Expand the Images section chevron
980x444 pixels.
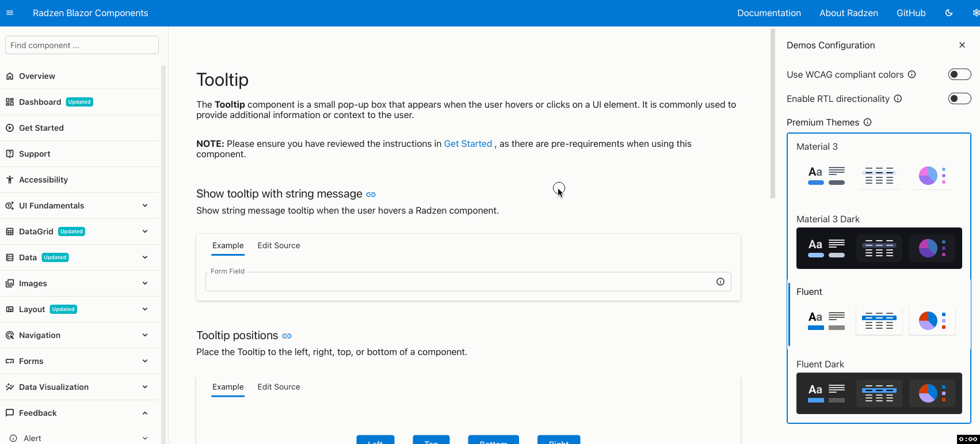145,283
